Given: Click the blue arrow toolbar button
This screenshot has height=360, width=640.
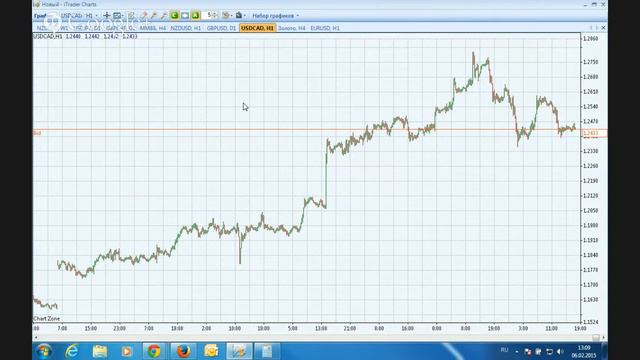Looking at the screenshot, I should pyautogui.click(x=185, y=16).
